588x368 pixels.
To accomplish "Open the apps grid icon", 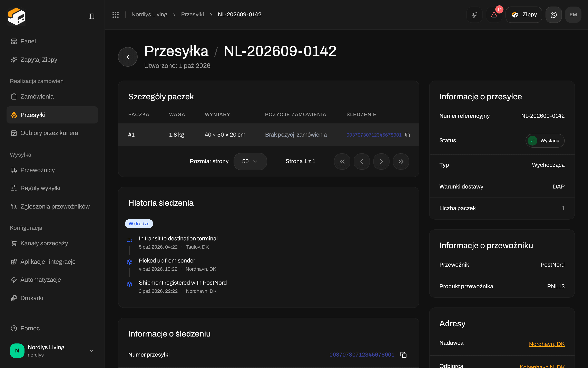I will pos(115,15).
